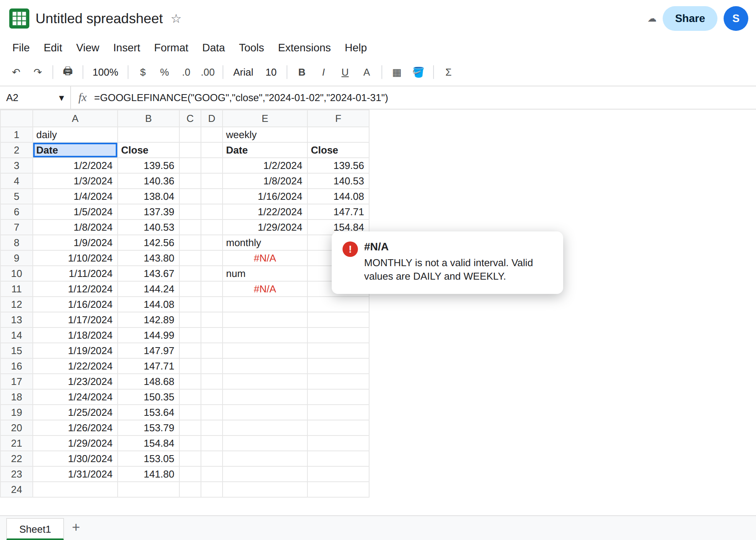Click the undo arrow icon
Screen dimensions: 756x540
click(16, 72)
